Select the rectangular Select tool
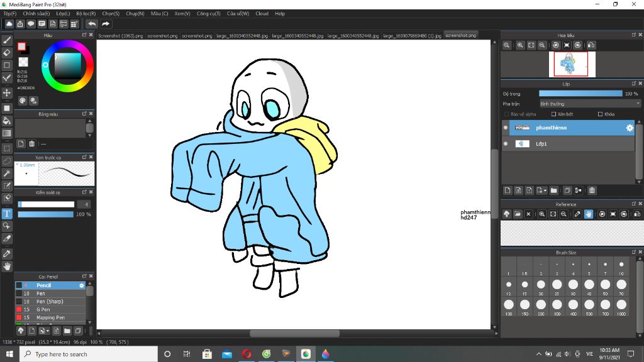Viewport: 644px width, 362px height. point(7,148)
